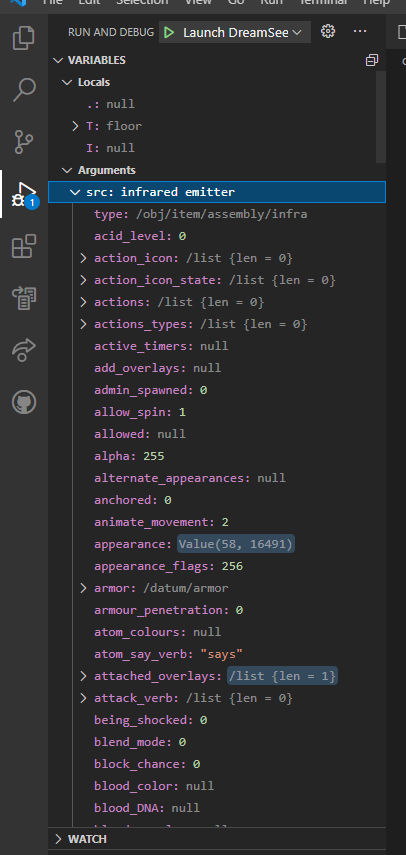Open launch.json with the gear icon
Screen dimensions: 406x855
pyautogui.click(x=328, y=32)
